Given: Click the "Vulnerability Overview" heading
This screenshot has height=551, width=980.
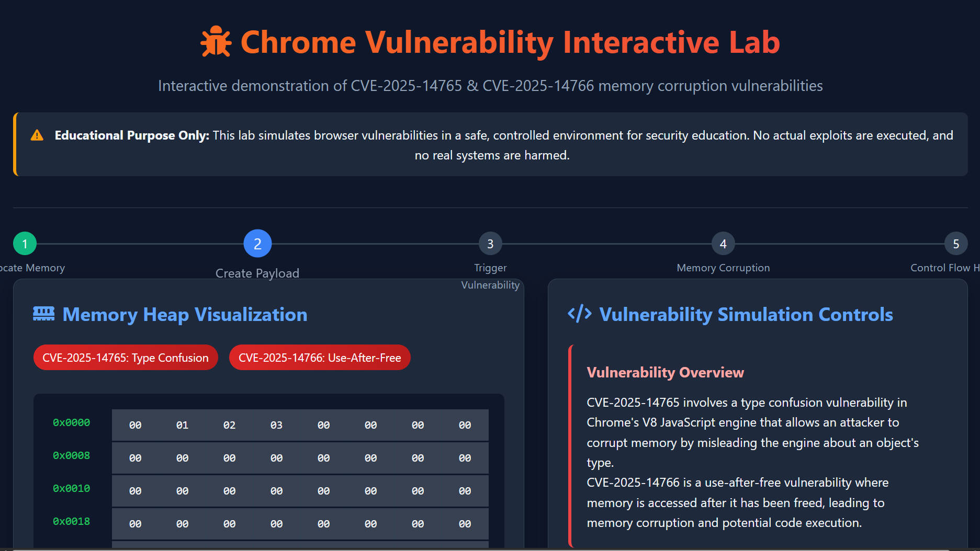Looking at the screenshot, I should coord(665,372).
